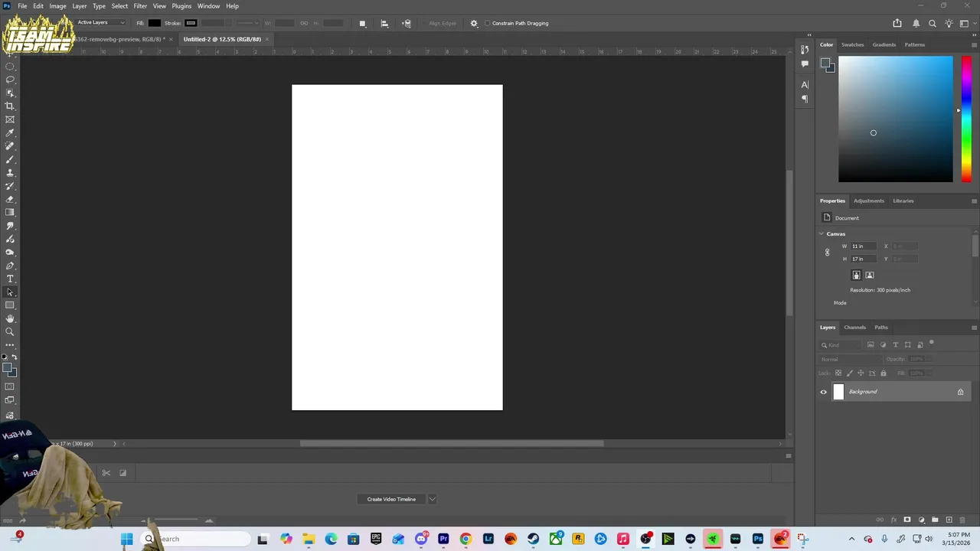The image size is (980, 551).
Task: Set canvas orientation to portrait
Action: [x=856, y=275]
